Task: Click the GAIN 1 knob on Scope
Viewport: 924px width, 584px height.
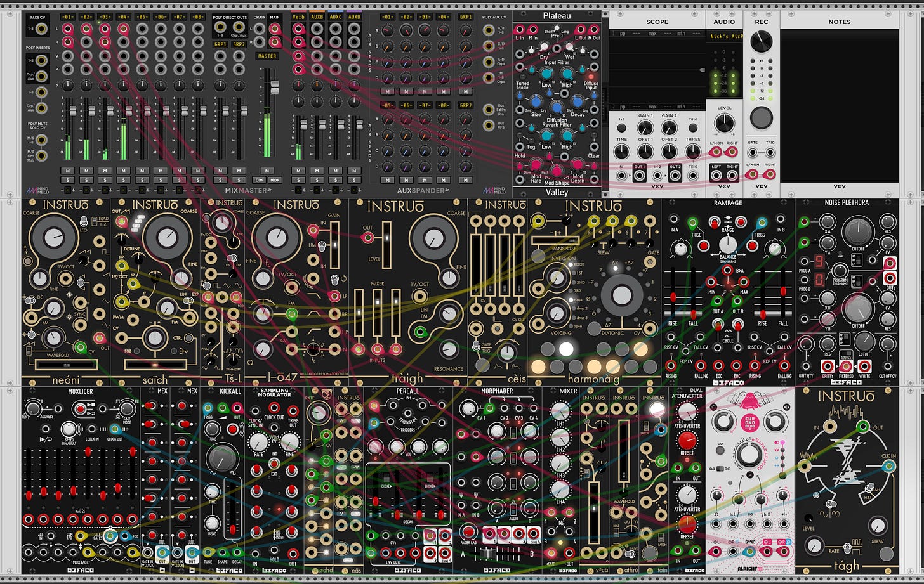Action: 645,127
